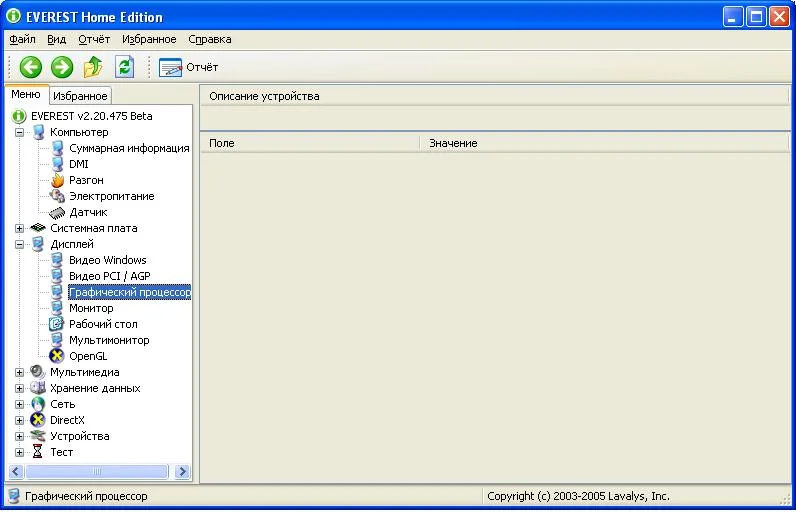
Task: Select the Электропитание tree label
Action: pos(112,196)
